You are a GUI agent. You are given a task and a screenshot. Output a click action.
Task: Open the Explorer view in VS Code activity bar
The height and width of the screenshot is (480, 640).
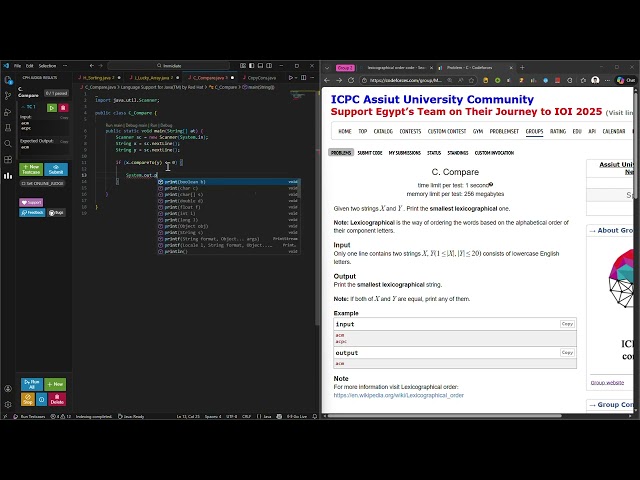(8, 80)
